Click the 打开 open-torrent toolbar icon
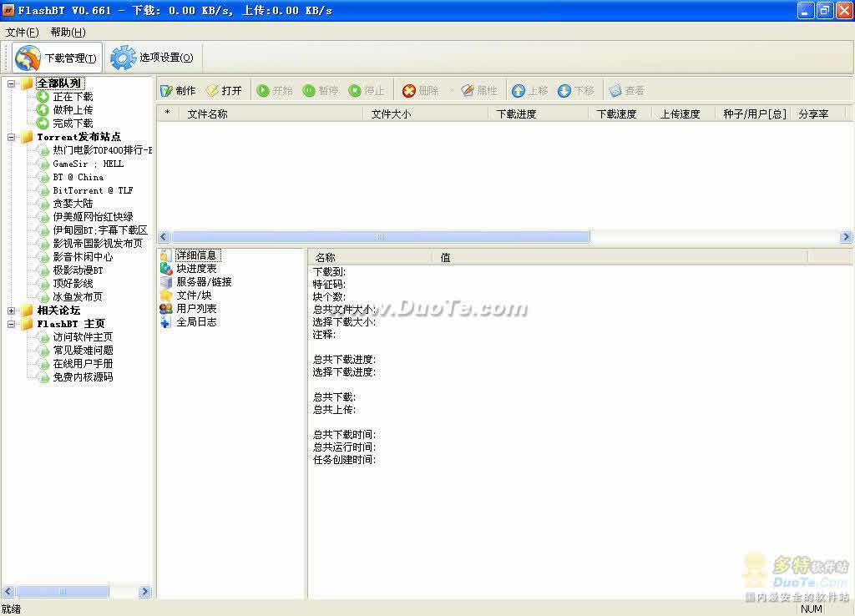 tap(212, 90)
